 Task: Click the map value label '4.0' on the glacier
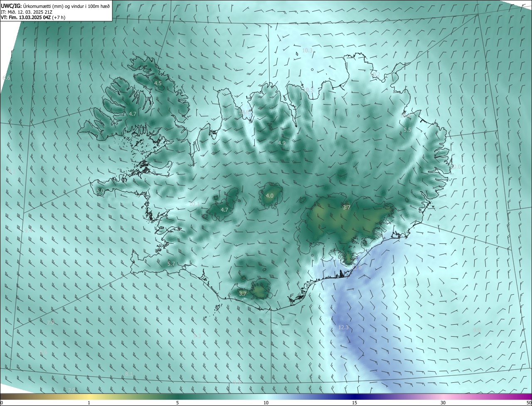270,196
